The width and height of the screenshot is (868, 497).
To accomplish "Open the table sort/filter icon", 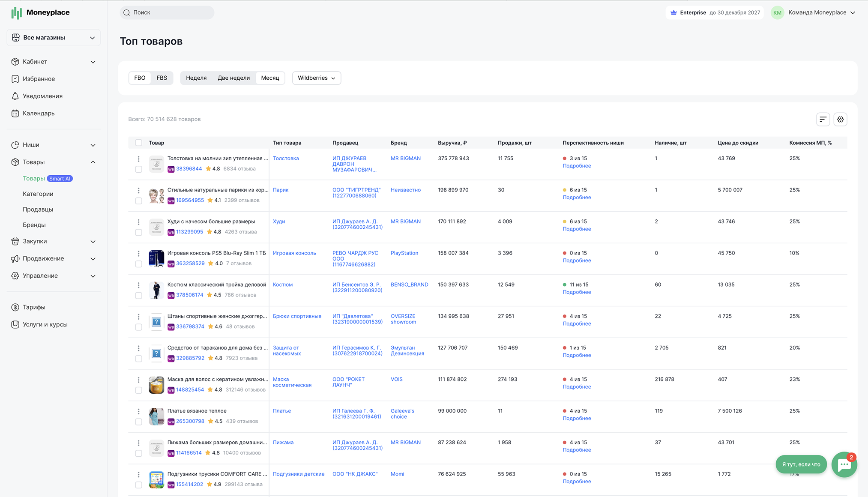I will click(823, 120).
